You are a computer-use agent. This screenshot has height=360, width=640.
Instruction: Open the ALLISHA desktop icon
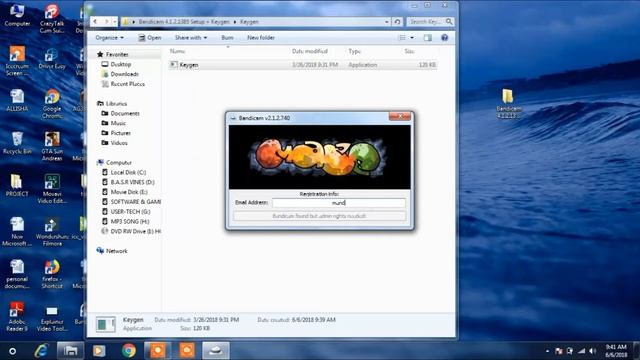(17, 100)
